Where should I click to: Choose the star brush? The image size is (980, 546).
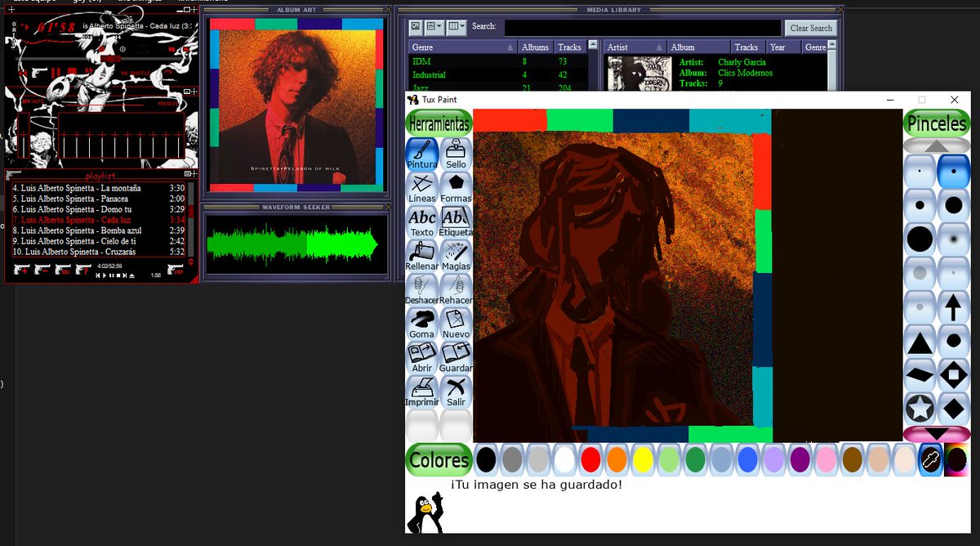click(920, 408)
